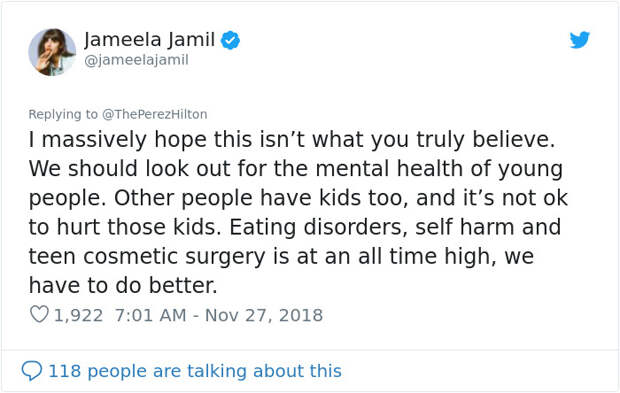
Task: Click the Nov 27, 2018 date
Action: tap(264, 316)
